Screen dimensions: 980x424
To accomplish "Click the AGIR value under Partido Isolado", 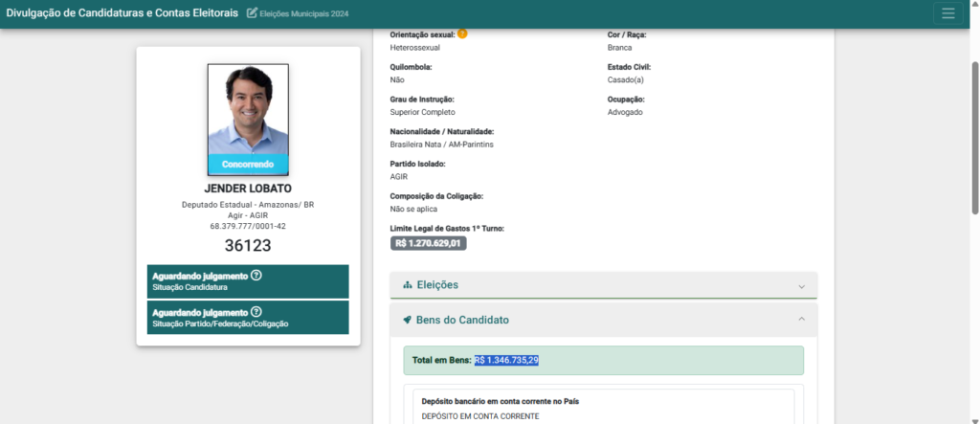I will coord(399,177).
